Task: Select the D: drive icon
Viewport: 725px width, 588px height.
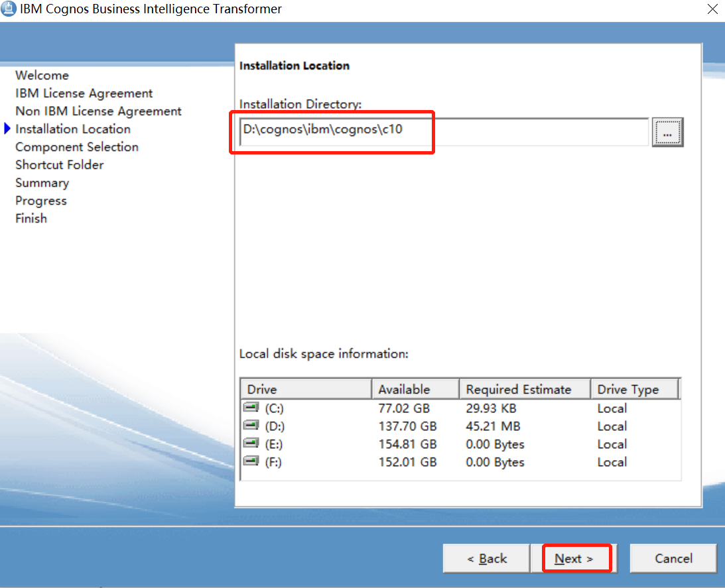Action: (251, 426)
